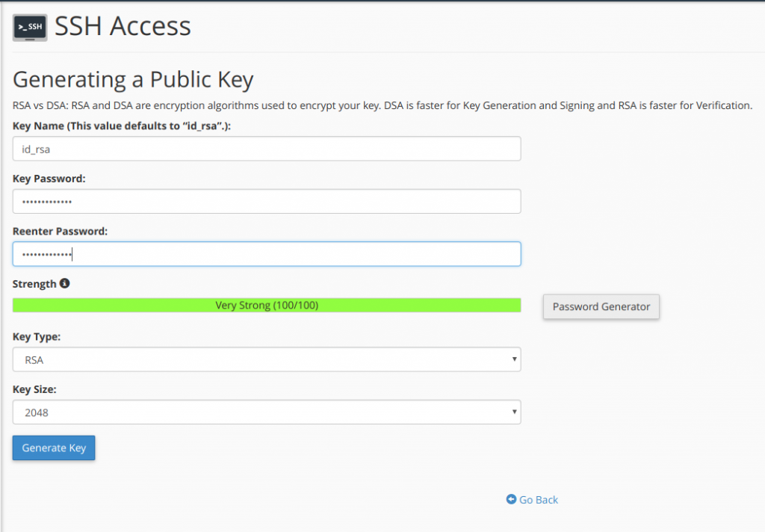The height and width of the screenshot is (532, 765).
Task: Click the SSH terminal icon in header
Action: (x=30, y=27)
